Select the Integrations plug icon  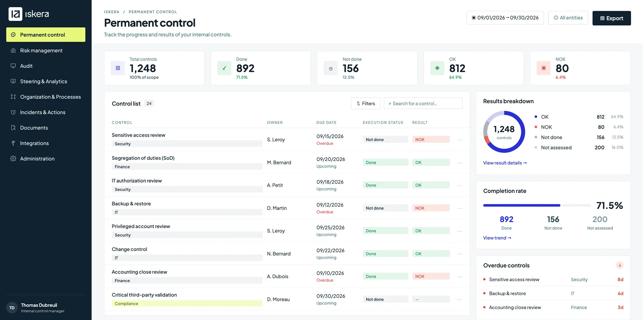[13, 143]
